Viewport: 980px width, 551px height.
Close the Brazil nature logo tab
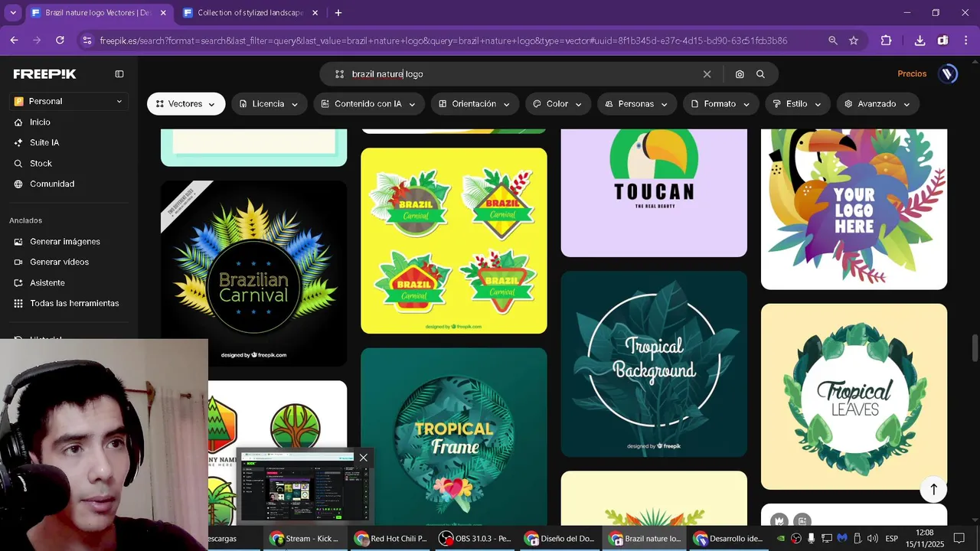[163, 13]
